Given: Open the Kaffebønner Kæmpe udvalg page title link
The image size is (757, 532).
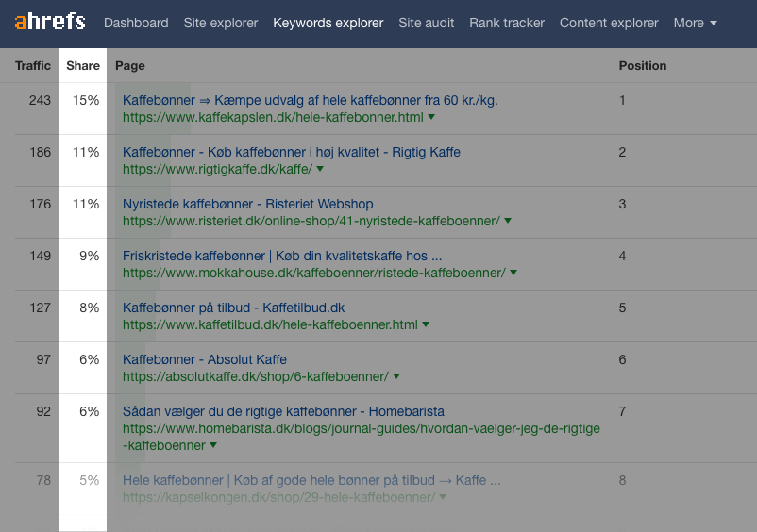Looking at the screenshot, I should click(x=310, y=100).
